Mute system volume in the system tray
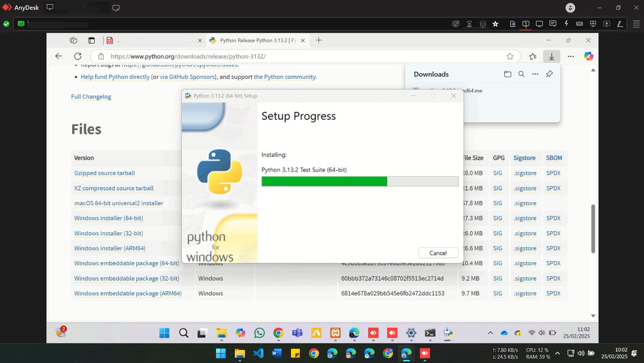 pos(541,333)
